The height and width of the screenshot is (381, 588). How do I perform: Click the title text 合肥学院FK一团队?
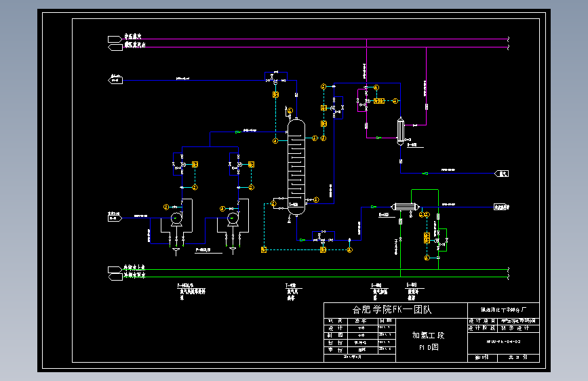392,310
